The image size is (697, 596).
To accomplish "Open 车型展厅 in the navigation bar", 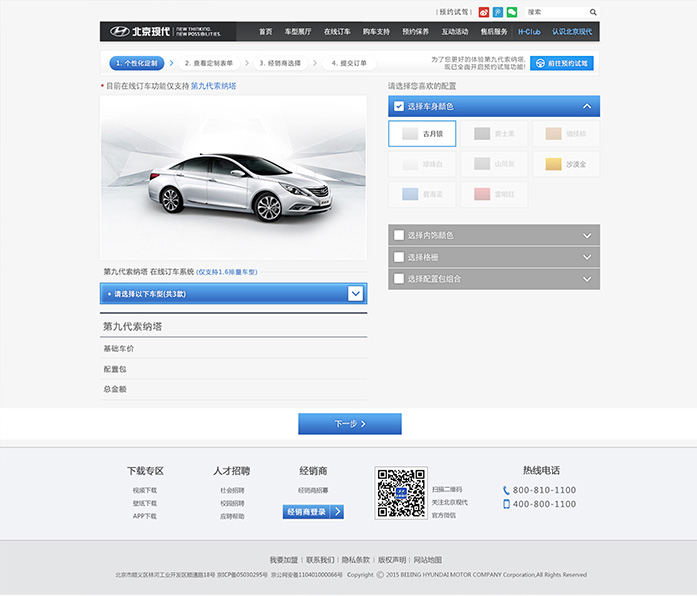I will [x=297, y=31].
